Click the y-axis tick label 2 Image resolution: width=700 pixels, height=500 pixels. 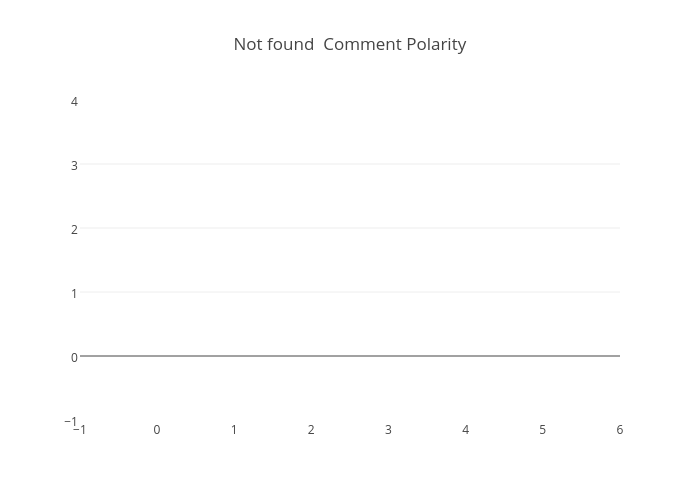[74, 229]
